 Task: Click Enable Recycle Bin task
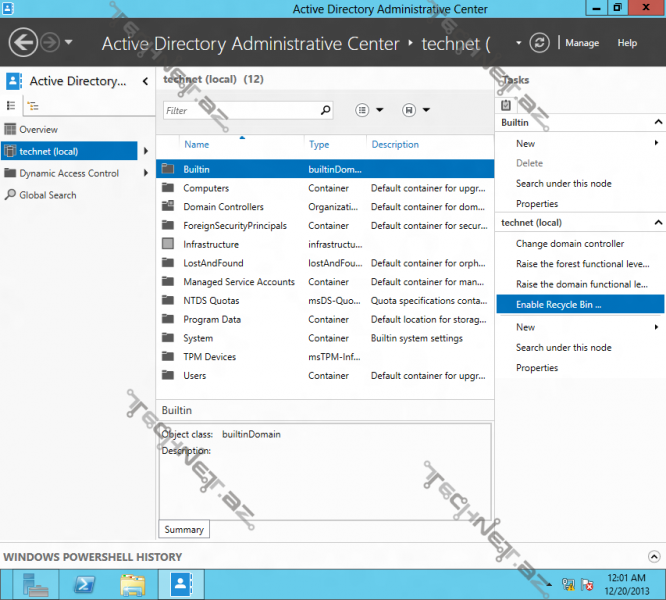[580, 304]
